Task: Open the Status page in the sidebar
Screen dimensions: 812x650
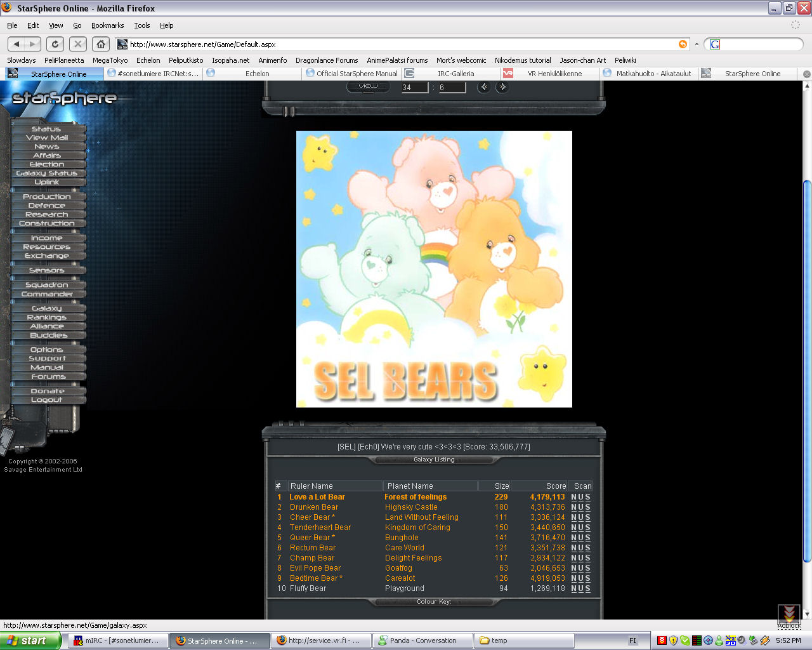Action: click(47, 129)
